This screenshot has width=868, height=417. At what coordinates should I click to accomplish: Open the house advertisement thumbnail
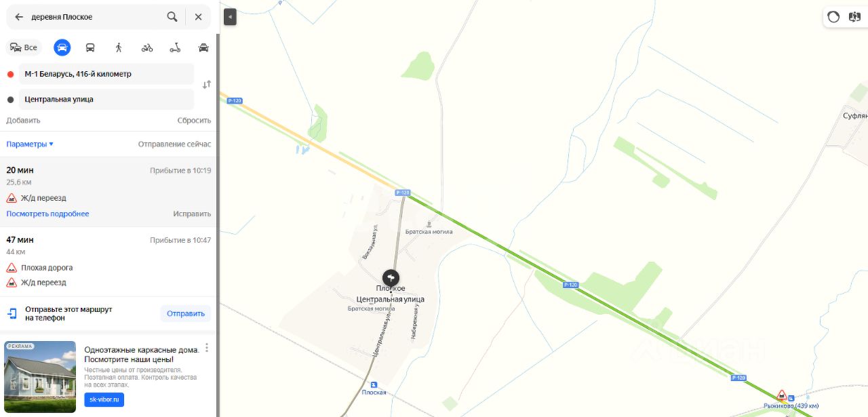[40, 376]
